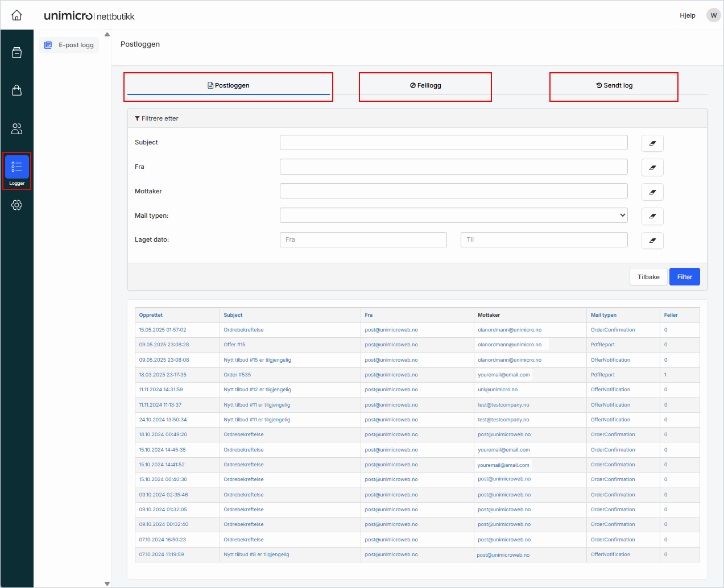Open the user avatar W menu
This screenshot has width=724, height=588.
tap(713, 15)
